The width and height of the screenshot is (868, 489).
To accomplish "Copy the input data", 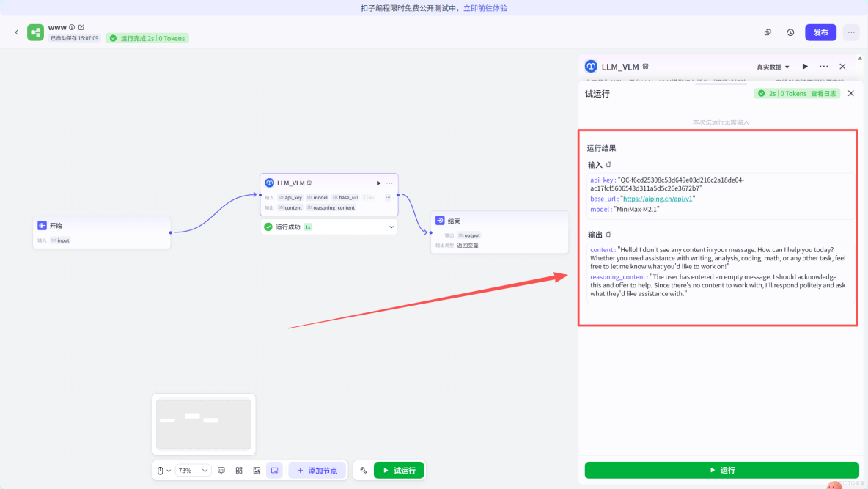I will coord(609,164).
